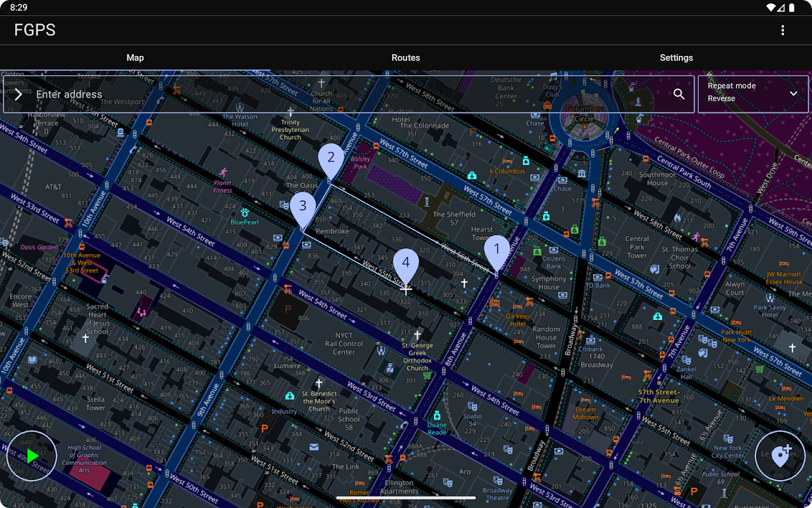Tap the Le Meridien label
Image resolution: width=812 pixels, height=508 pixels.
[786, 399]
